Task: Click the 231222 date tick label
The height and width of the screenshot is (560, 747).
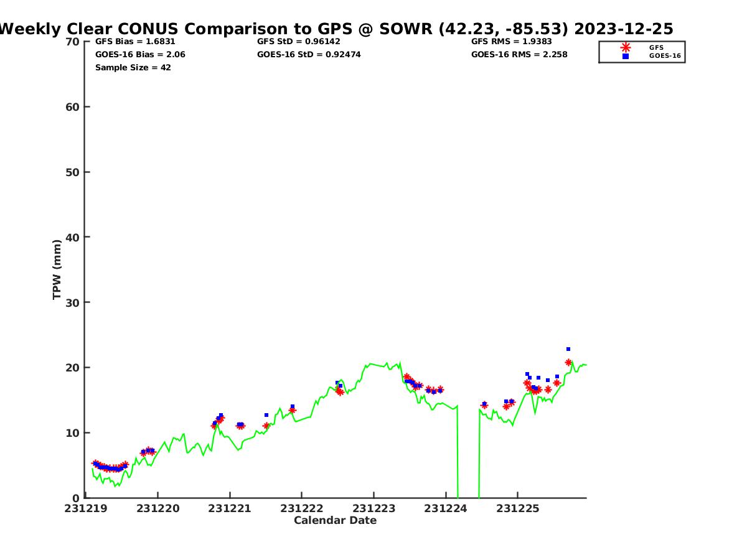Action: click(301, 508)
